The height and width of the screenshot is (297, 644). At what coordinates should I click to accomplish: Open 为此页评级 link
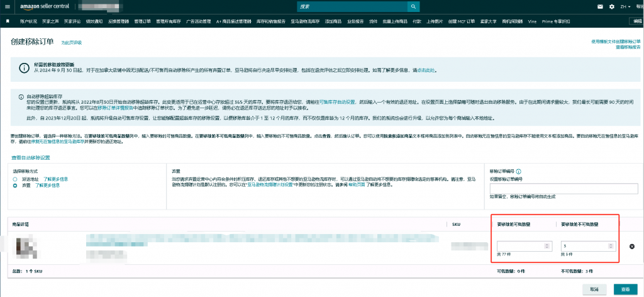(72, 43)
